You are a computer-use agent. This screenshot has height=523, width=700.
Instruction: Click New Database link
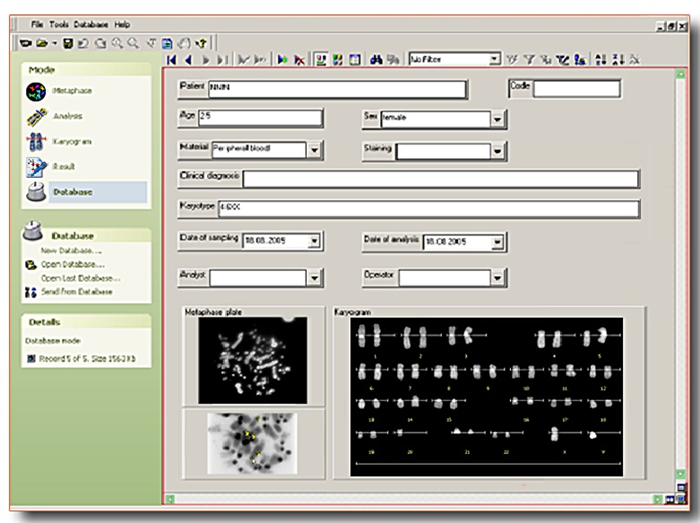[70, 250]
